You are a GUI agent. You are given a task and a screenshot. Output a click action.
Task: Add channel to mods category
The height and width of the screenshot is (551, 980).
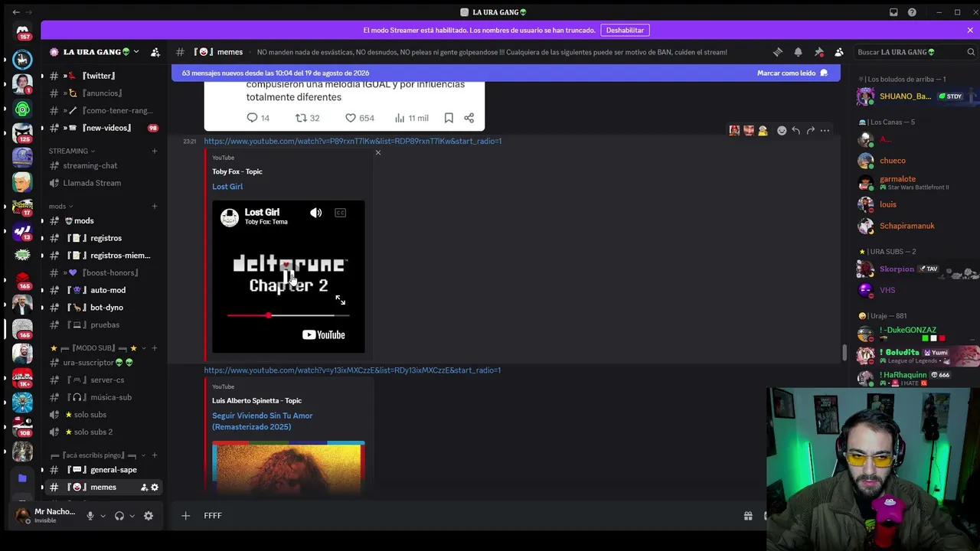tap(155, 206)
